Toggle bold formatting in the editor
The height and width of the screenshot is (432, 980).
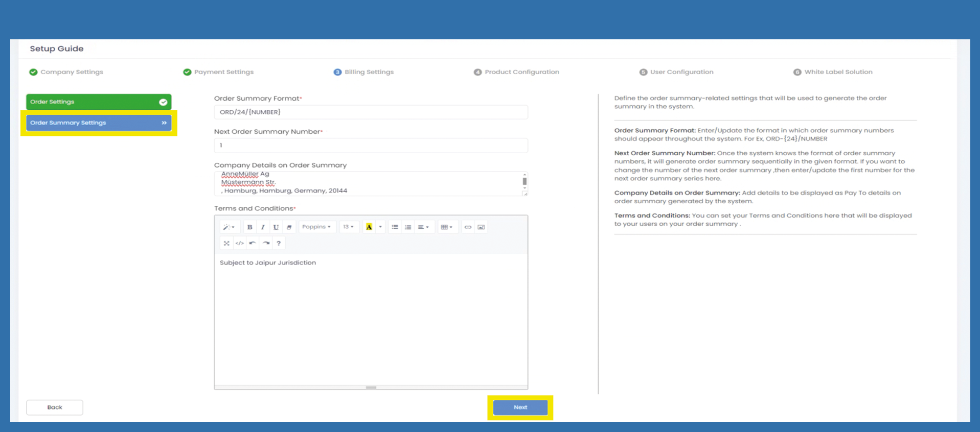[x=249, y=227]
